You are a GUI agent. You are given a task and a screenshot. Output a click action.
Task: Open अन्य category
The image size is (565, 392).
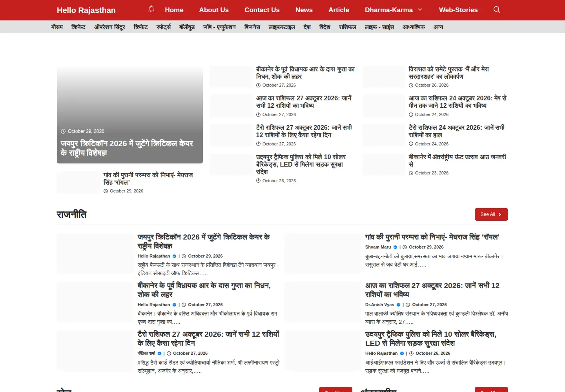click(438, 27)
